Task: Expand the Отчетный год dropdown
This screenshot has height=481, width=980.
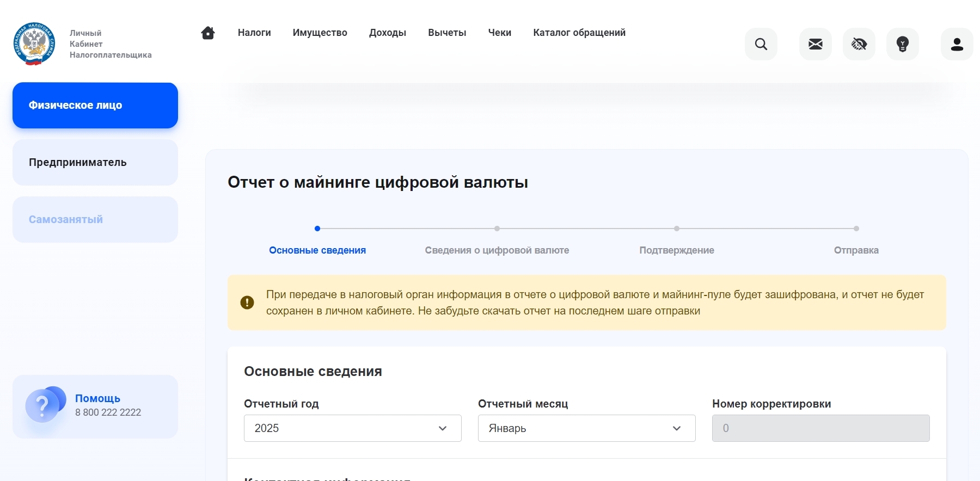Action: [352, 428]
